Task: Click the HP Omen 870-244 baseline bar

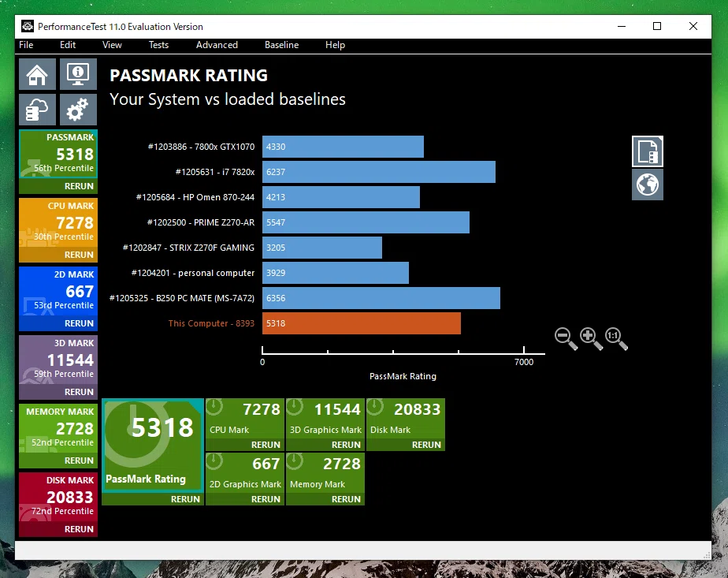Action: 341,197
